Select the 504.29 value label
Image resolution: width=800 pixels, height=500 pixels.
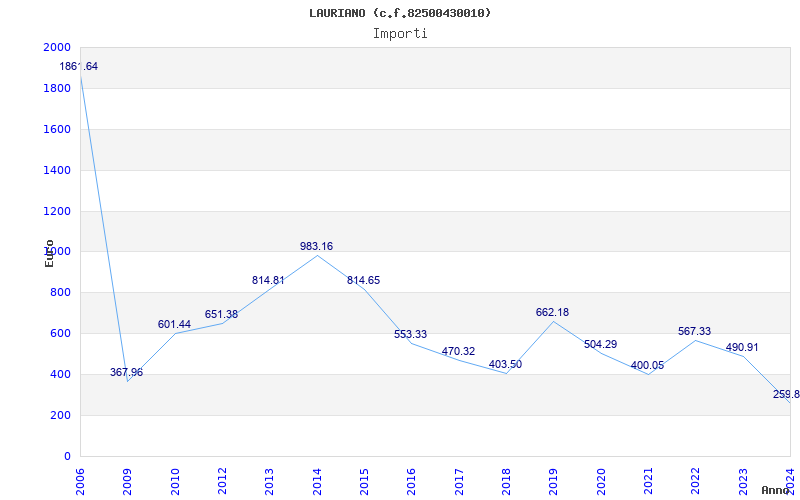pyautogui.click(x=601, y=344)
